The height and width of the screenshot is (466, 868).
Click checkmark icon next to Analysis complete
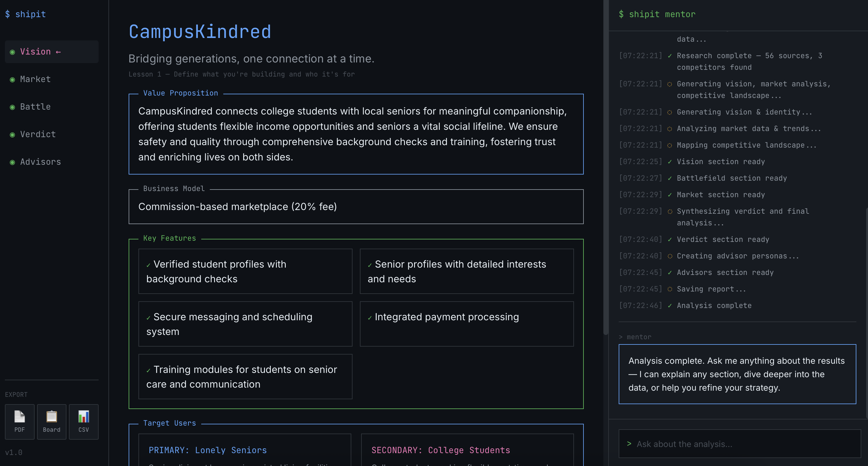670,306
